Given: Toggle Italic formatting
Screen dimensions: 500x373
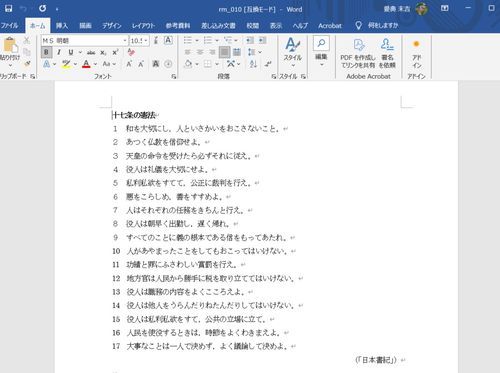Looking at the screenshot, I should pyautogui.click(x=59, y=52).
